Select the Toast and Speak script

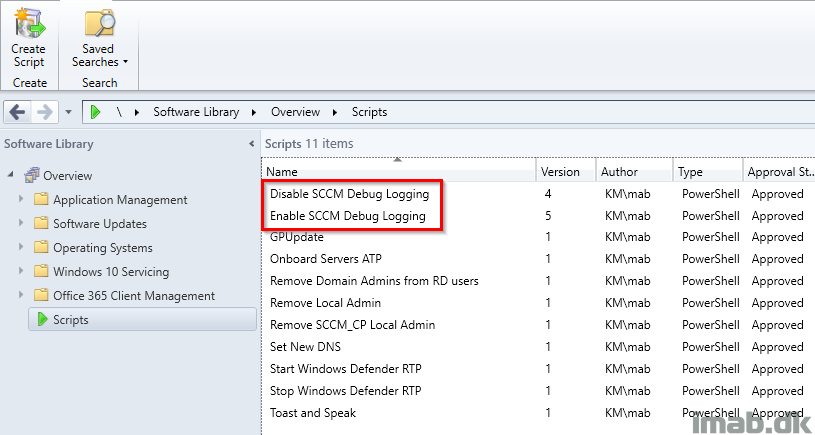tap(313, 413)
